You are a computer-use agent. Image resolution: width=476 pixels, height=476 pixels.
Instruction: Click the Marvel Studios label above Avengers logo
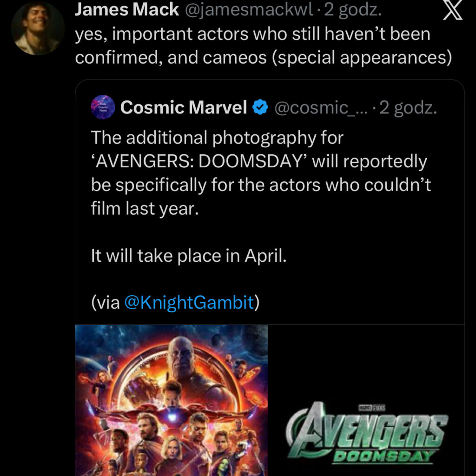[367, 408]
